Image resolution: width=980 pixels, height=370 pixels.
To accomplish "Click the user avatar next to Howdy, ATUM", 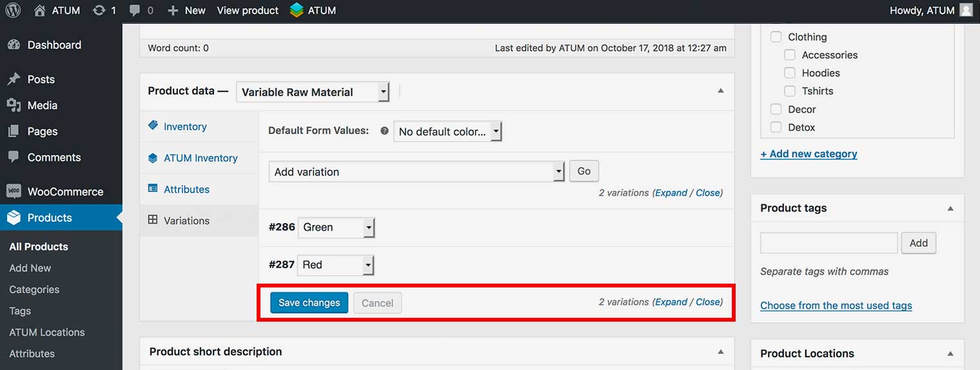I will pos(965,10).
